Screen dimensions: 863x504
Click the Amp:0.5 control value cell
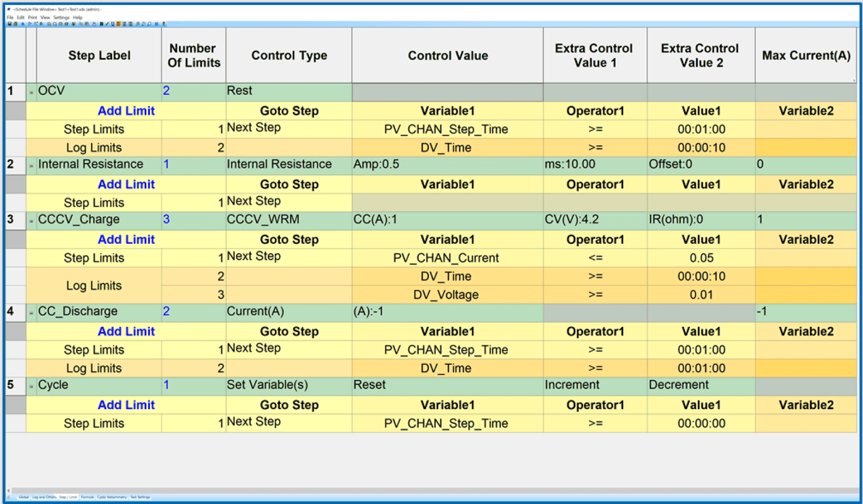(x=447, y=165)
